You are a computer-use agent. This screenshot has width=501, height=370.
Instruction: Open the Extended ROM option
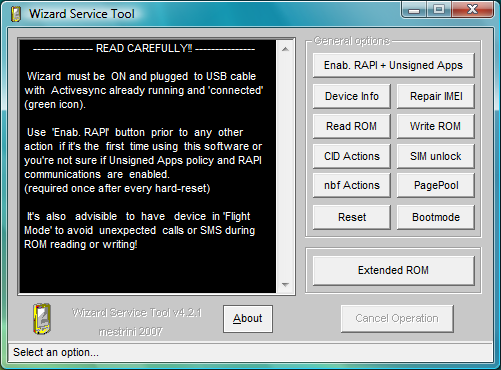393,270
